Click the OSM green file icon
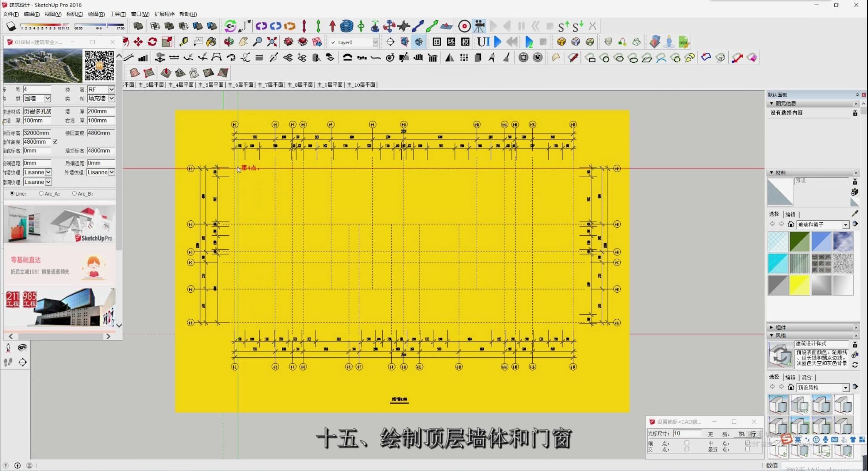The image size is (868, 471). (x=684, y=42)
